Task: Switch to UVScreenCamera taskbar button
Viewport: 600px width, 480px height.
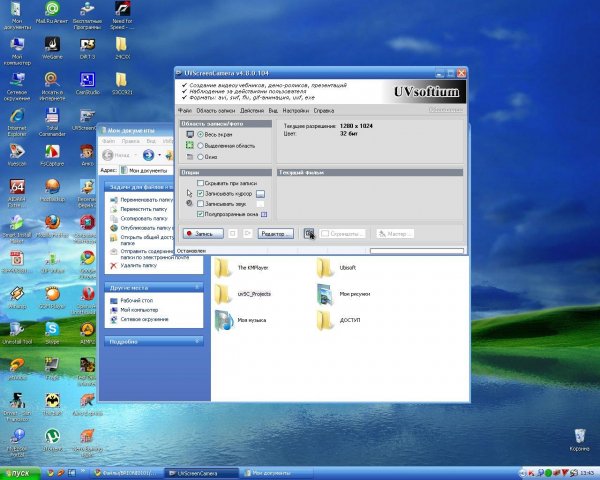Action: coord(201,473)
